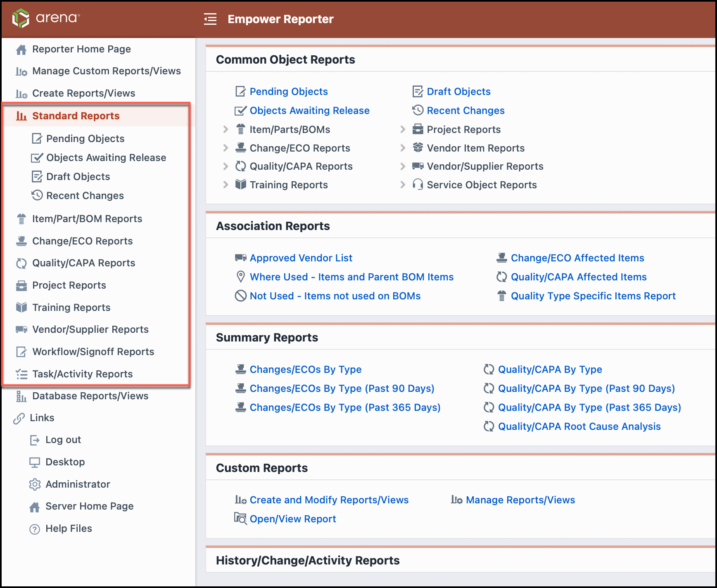The height and width of the screenshot is (588, 717).
Task: Expand the Item/Parts/BOMs chevron
Action: point(226,130)
